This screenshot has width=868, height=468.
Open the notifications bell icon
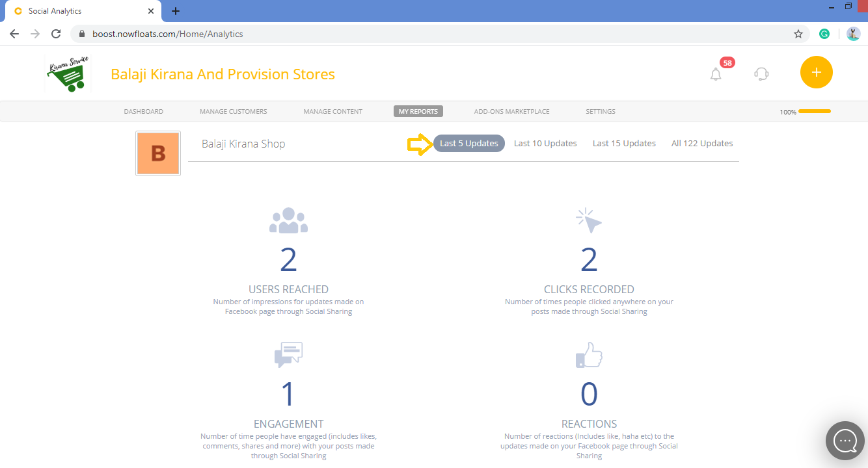coord(716,74)
